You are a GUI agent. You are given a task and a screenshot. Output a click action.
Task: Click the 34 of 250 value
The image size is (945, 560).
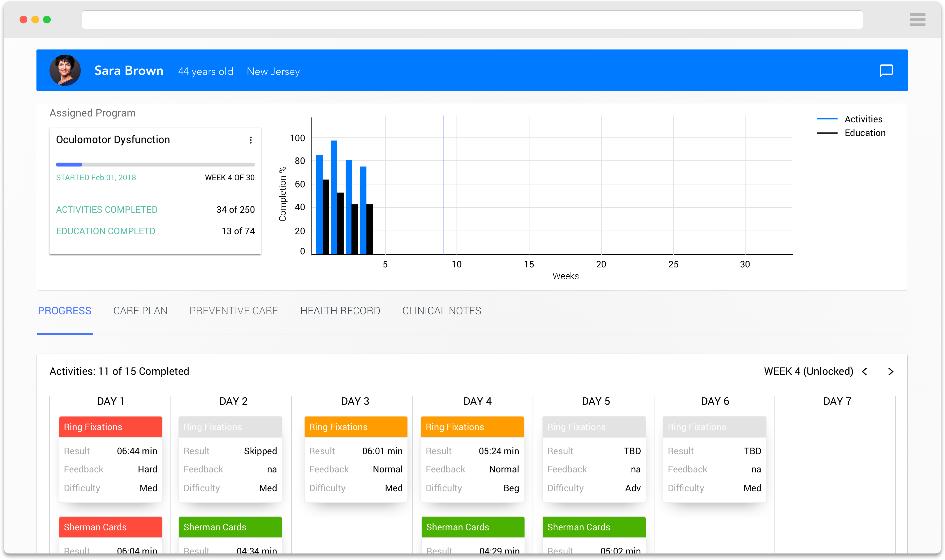(236, 209)
